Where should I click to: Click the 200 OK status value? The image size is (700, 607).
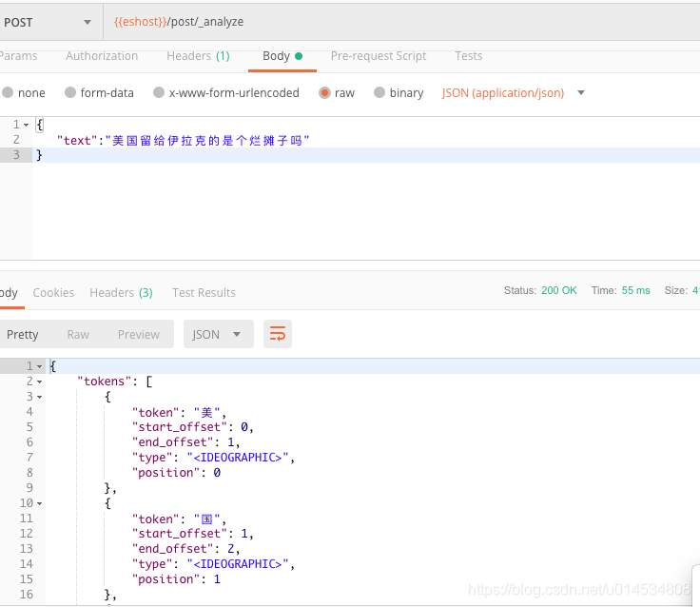559,290
